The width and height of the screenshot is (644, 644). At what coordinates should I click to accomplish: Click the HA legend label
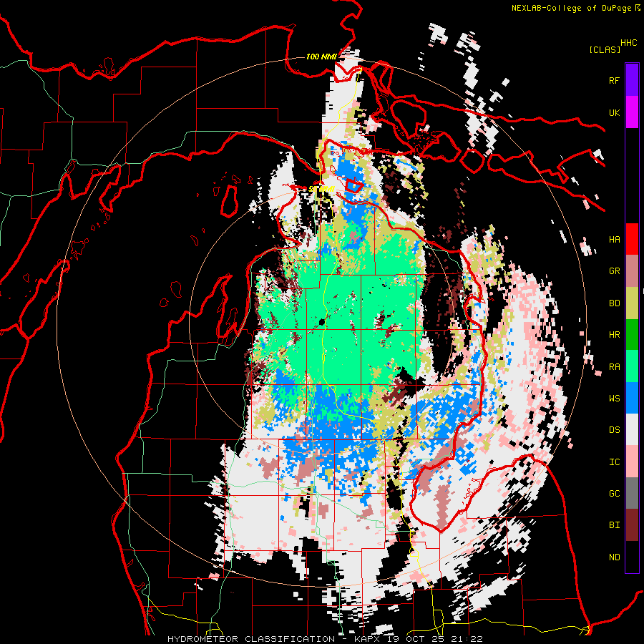point(614,240)
